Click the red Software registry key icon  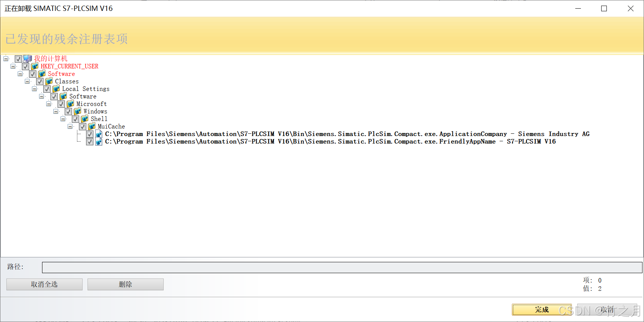pos(42,74)
